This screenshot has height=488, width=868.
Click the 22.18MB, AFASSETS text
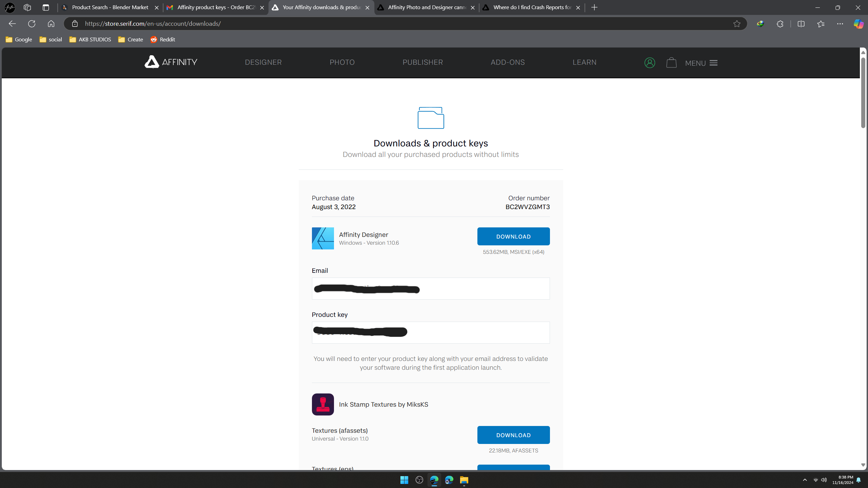[513, 450]
